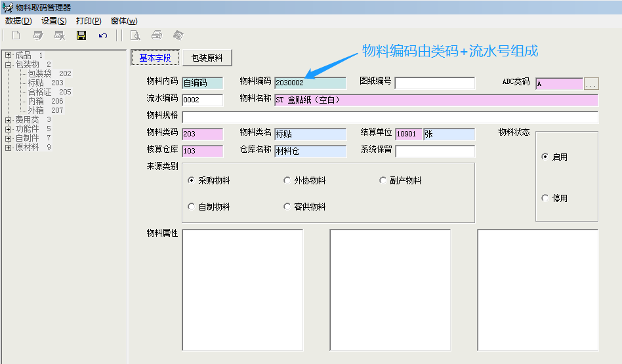Collapse the 包装物 tree node
Viewport: 622px width, 364px height.
tap(9, 64)
